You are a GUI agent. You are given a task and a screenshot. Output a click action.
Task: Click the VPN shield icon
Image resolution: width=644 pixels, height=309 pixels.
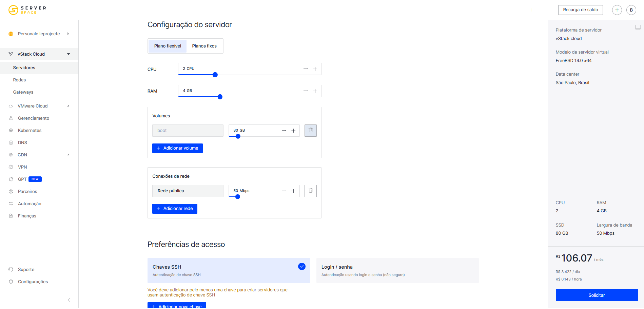click(x=11, y=167)
